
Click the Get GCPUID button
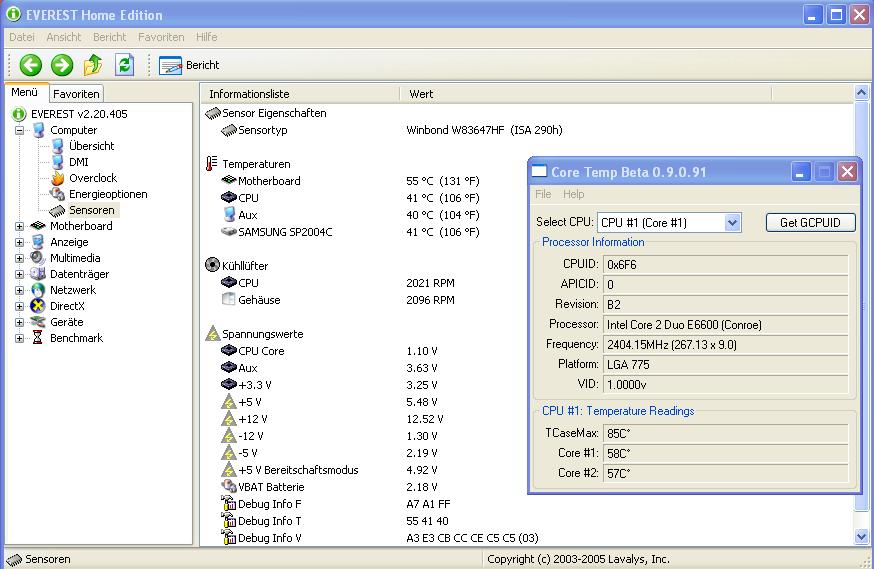point(810,222)
